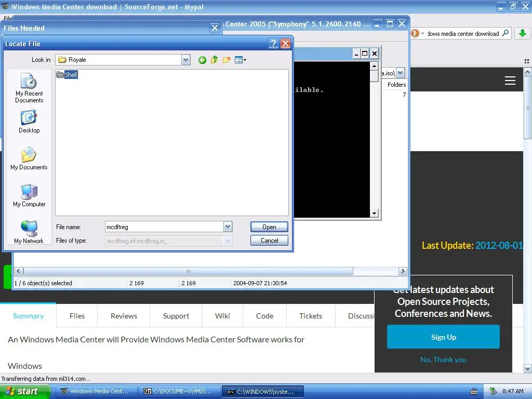Open the Wiki tab

(x=222, y=316)
